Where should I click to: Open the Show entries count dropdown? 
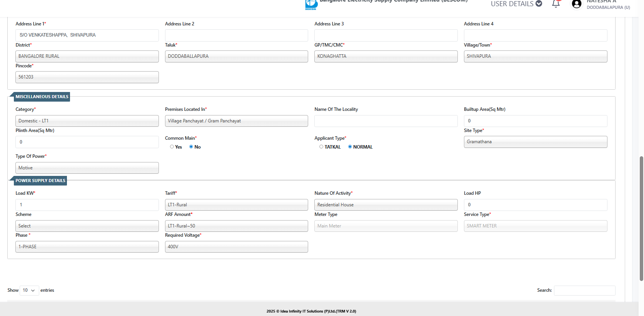pos(29,290)
